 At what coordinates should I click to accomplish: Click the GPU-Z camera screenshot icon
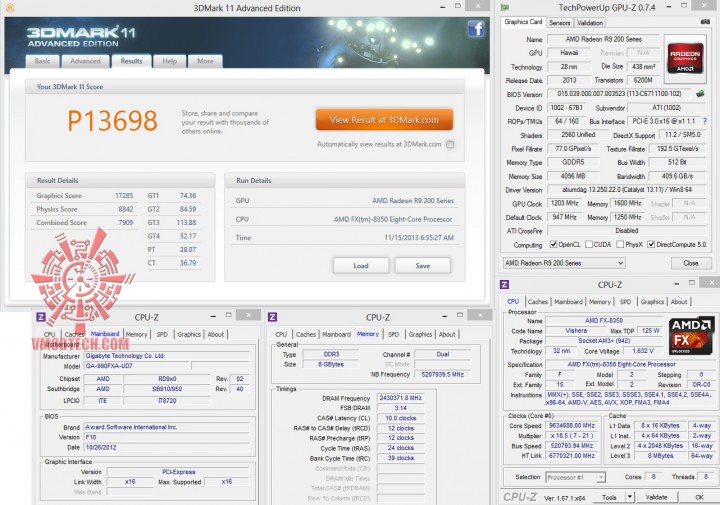[x=705, y=22]
